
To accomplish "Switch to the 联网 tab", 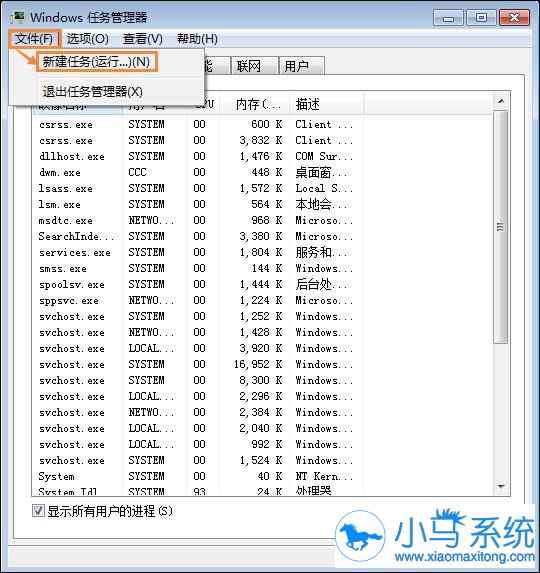I will click(x=254, y=66).
